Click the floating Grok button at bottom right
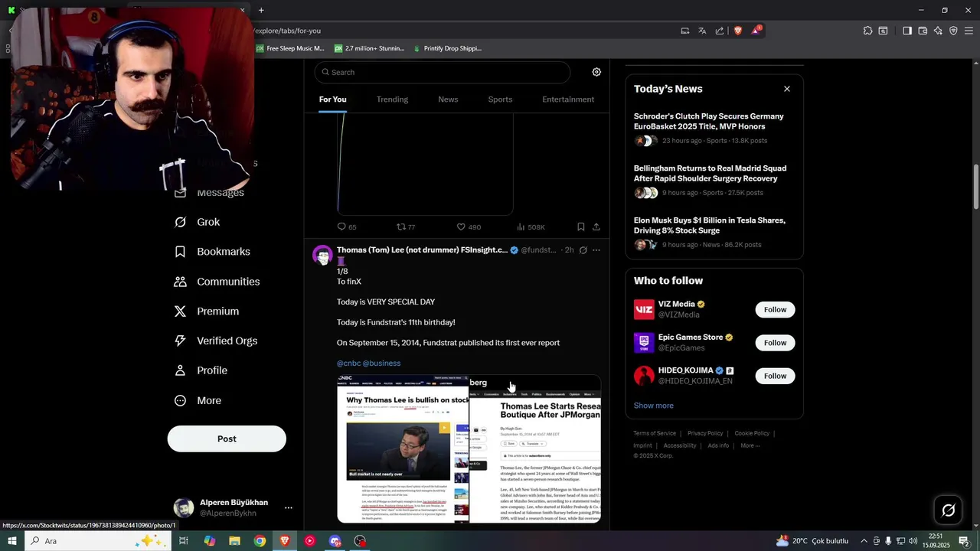 tap(948, 510)
